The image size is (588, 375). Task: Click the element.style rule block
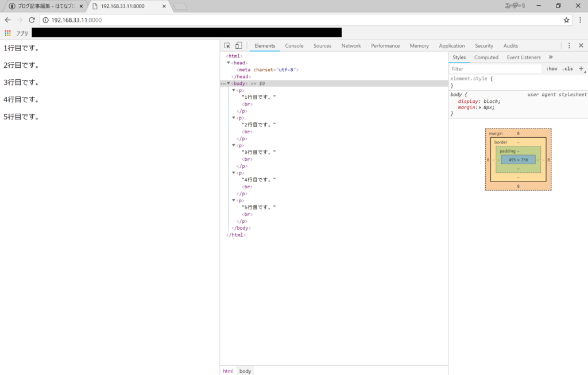(x=519, y=82)
